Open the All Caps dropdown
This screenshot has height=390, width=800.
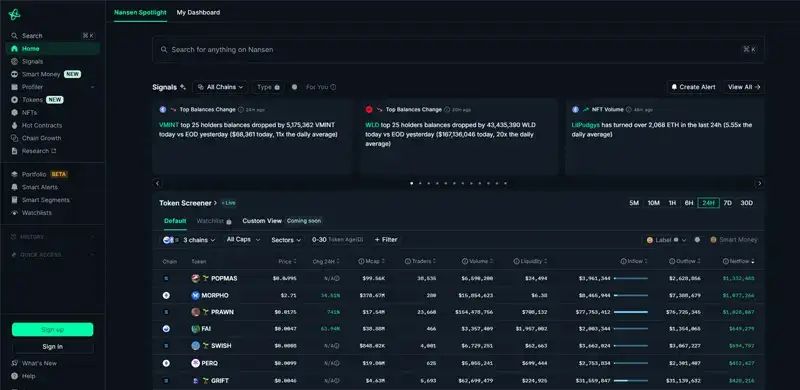[243, 239]
